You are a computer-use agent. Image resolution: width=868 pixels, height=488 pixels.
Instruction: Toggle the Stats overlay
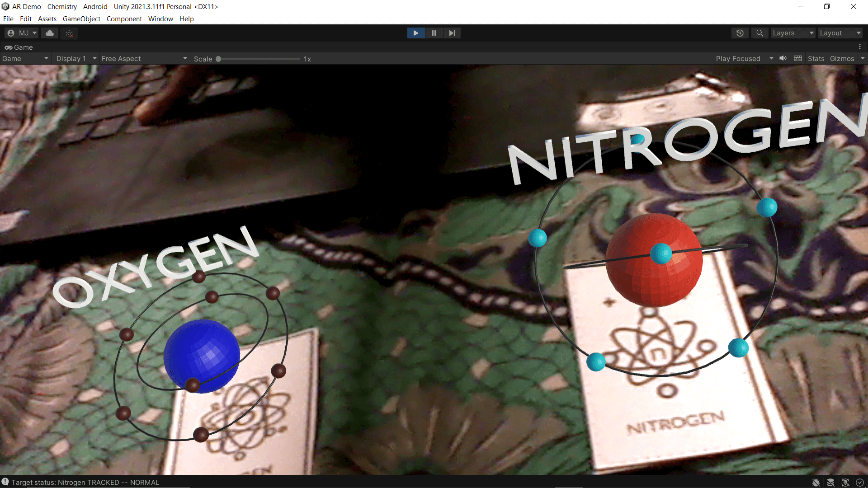(x=816, y=59)
